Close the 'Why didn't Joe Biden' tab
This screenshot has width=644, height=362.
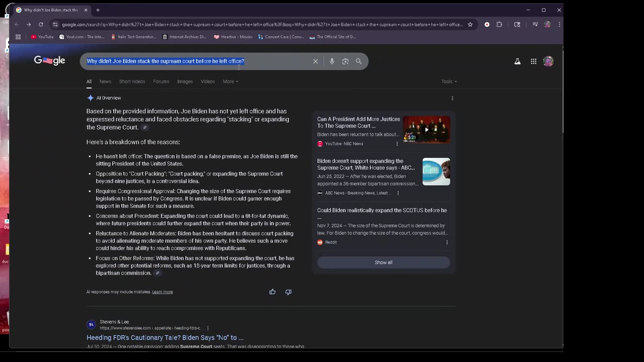click(86, 10)
